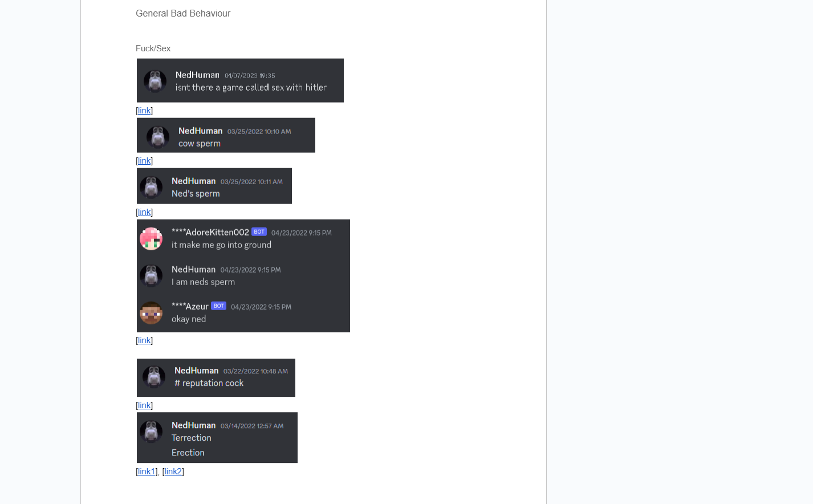Open the link below the 'cow sperm' message
813x504 pixels.
point(144,161)
